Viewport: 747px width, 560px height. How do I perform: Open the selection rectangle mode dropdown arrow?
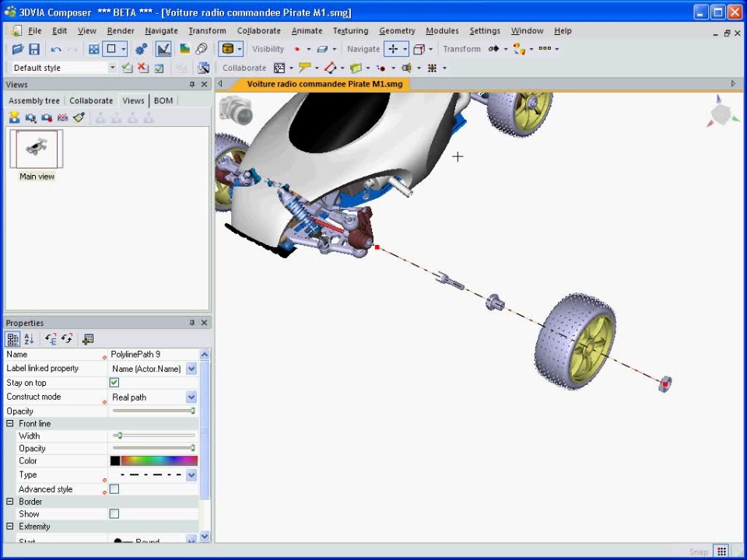pos(124,49)
